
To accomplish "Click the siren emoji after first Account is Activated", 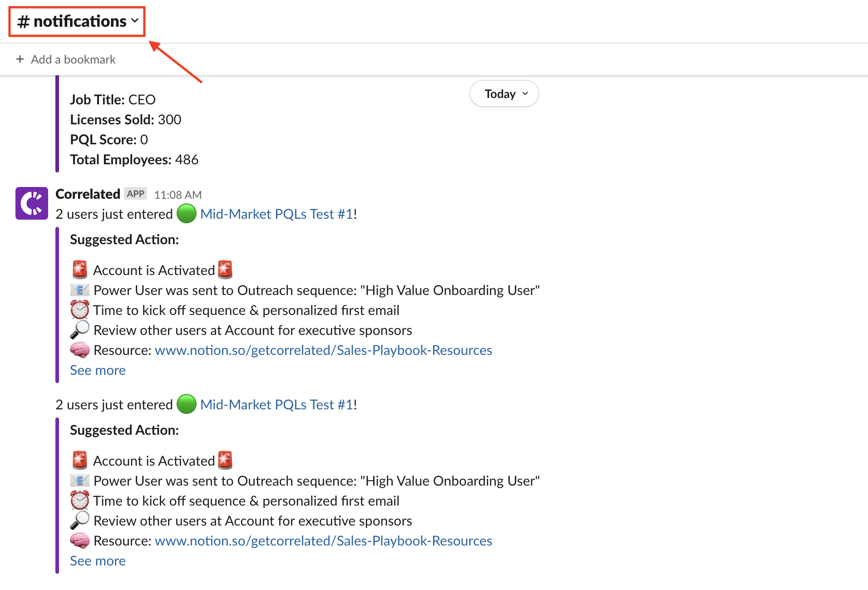I will 225,270.
